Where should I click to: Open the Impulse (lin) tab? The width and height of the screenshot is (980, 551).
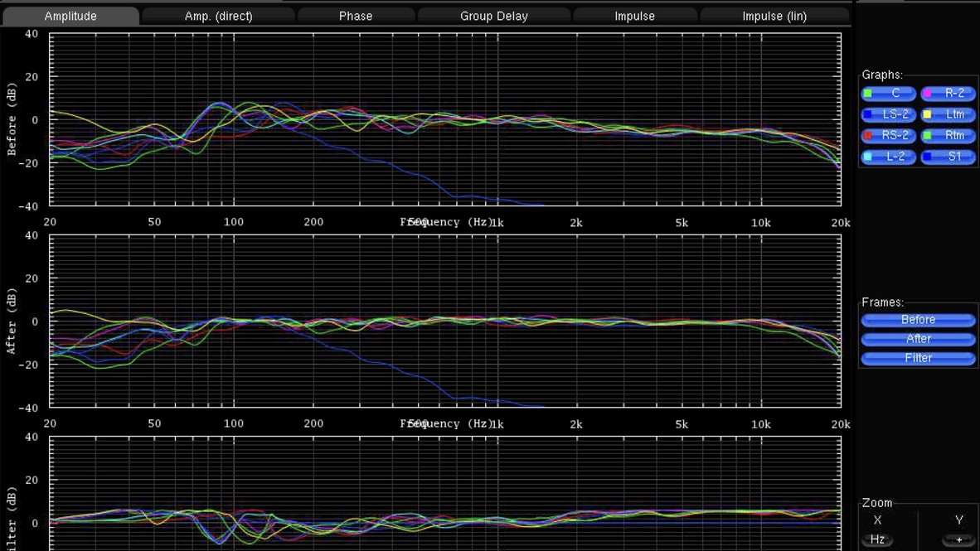774,16
